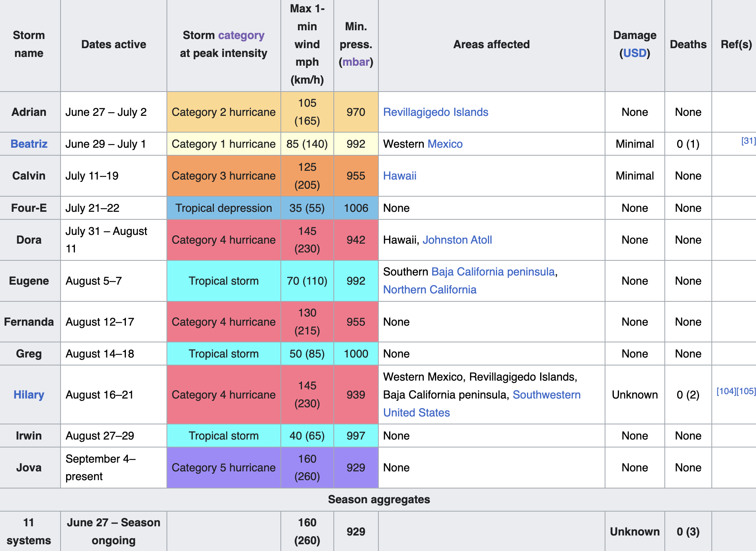Click the 'Dates active' column header
Image resolution: width=756 pixels, height=551 pixels.
[x=114, y=45]
